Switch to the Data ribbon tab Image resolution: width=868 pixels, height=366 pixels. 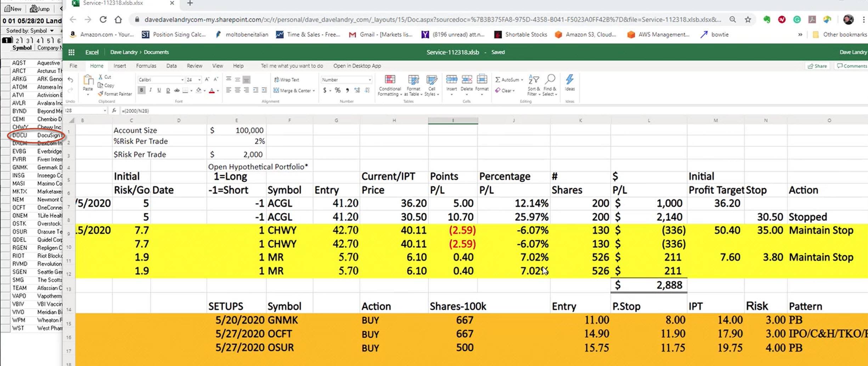[x=171, y=66]
